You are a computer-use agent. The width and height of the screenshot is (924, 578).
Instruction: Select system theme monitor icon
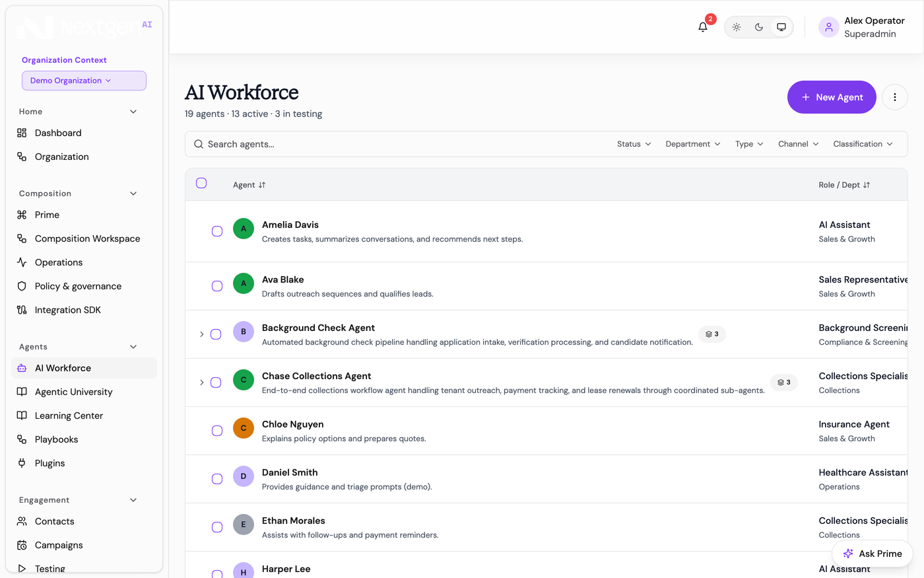coord(781,27)
